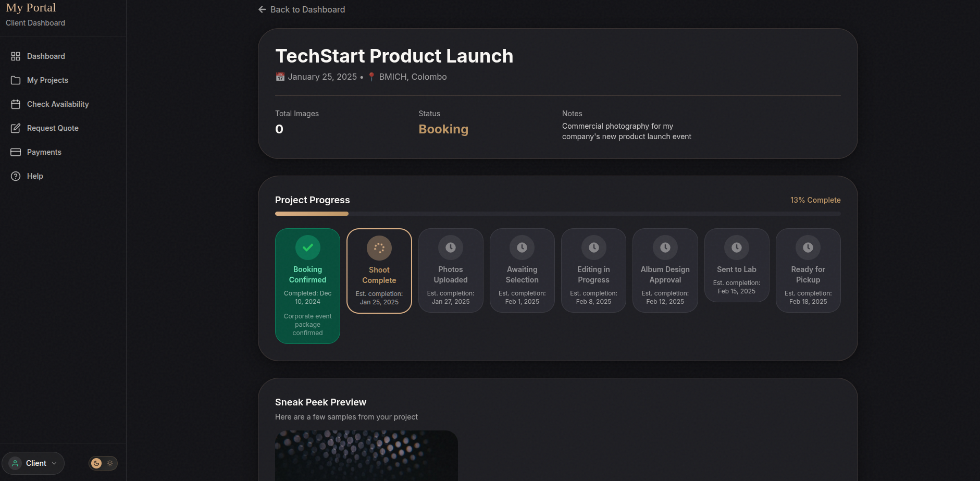980x481 pixels.
Task: Toggle the dark and light theme switch
Action: click(103, 463)
